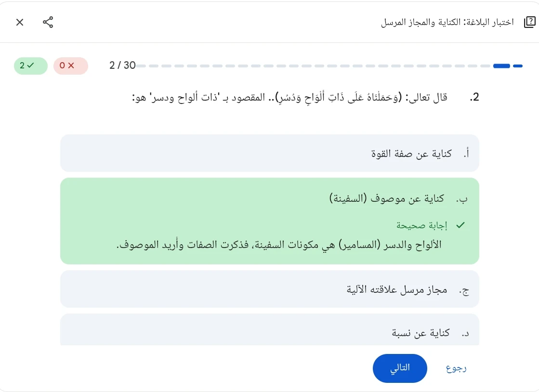Click the checkmark beside إجابة صحيحة

461,225
